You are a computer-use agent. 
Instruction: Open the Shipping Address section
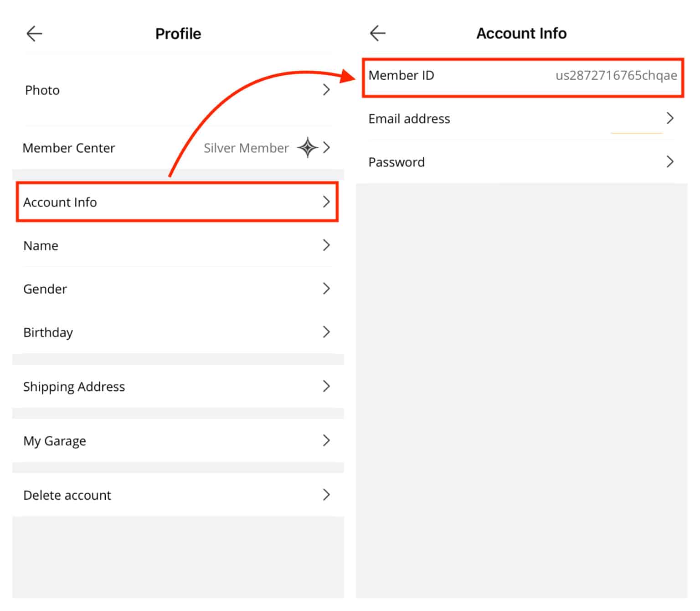coord(178,386)
